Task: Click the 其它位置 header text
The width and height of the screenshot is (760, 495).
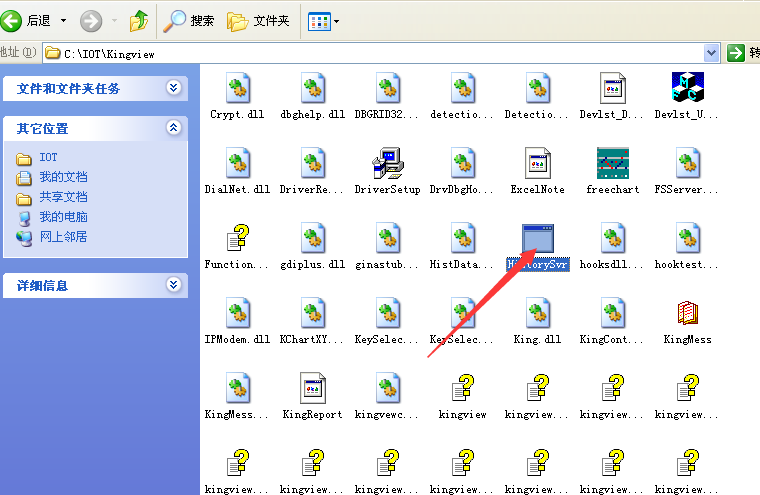Action: click(x=42, y=129)
